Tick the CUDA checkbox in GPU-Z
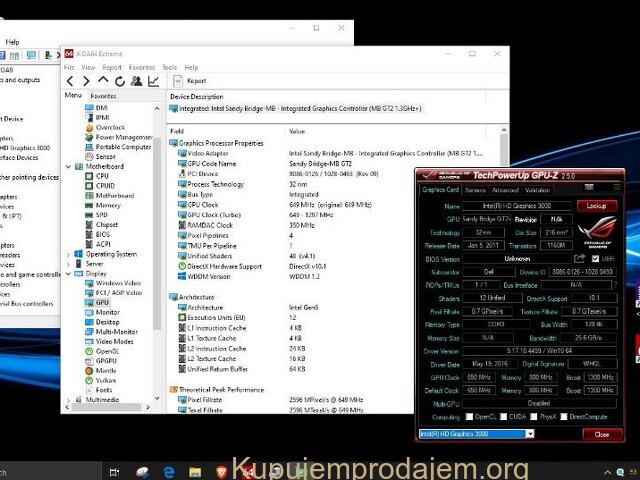 [x=502, y=416]
